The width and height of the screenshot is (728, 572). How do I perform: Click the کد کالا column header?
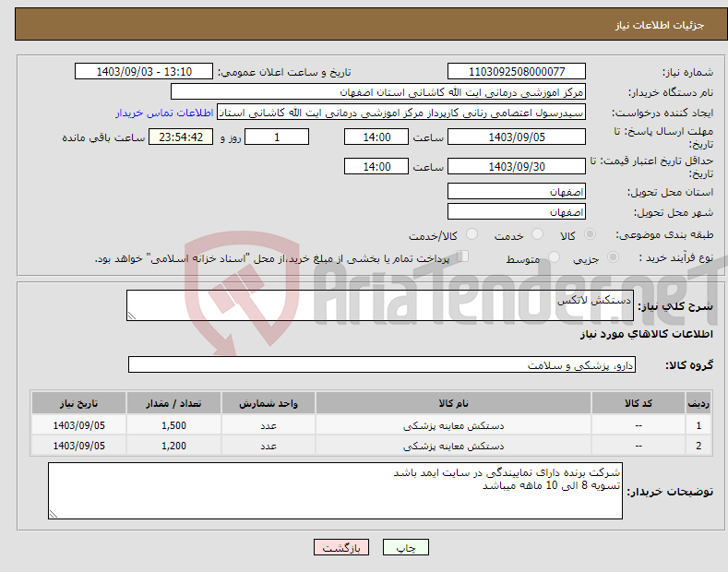(x=638, y=403)
